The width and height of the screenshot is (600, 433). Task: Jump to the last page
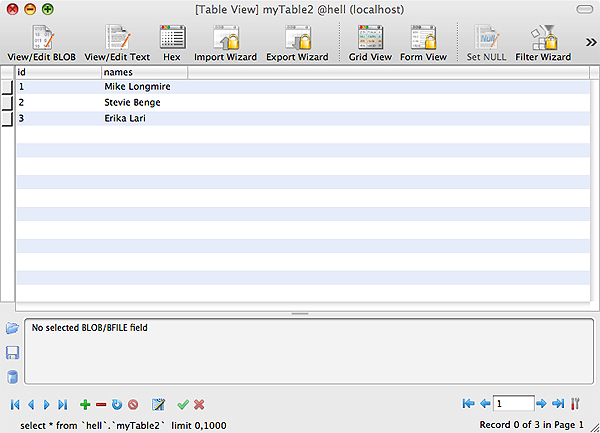tap(558, 403)
